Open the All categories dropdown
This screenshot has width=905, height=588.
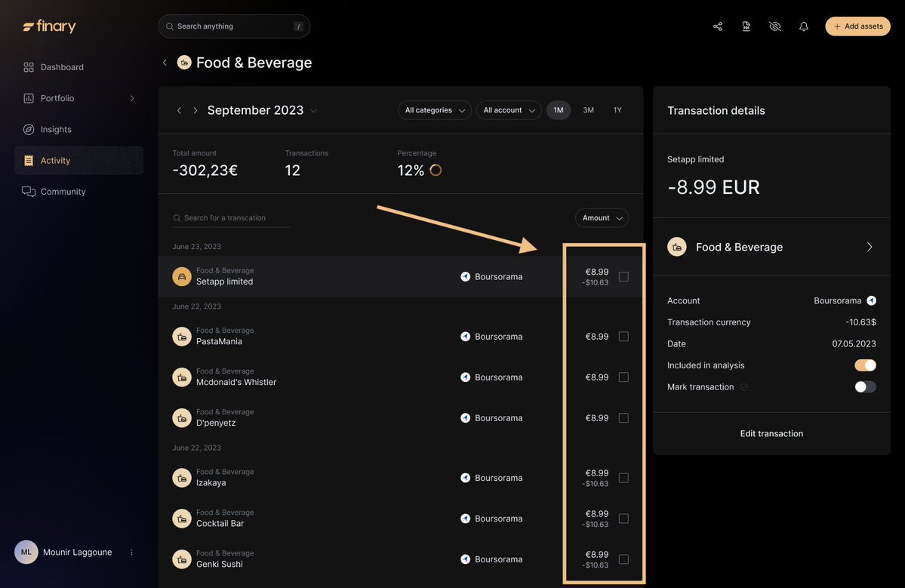click(434, 110)
